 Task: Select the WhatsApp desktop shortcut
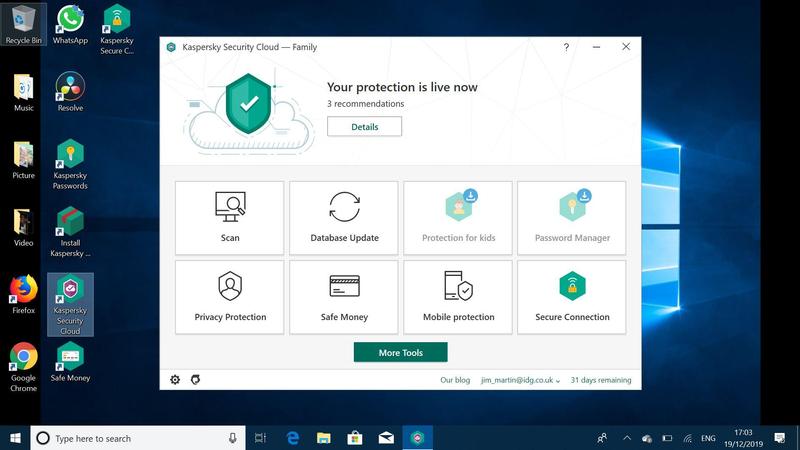(x=70, y=24)
